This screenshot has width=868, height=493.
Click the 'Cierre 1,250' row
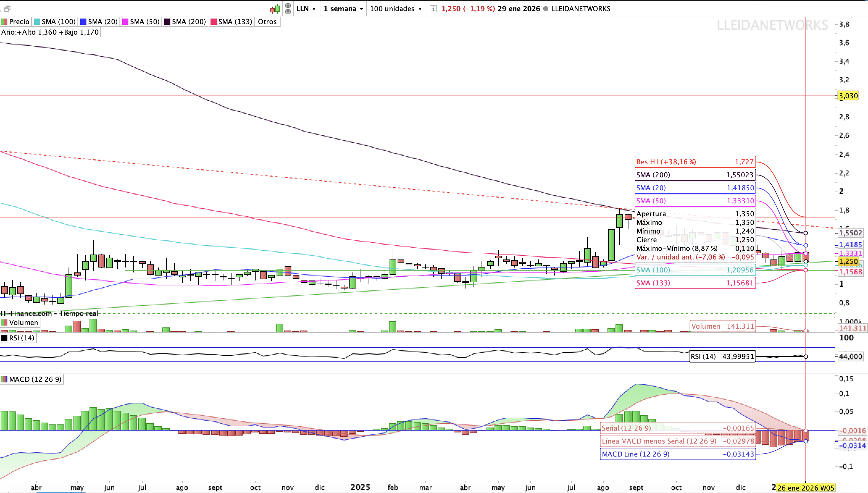[x=695, y=240]
